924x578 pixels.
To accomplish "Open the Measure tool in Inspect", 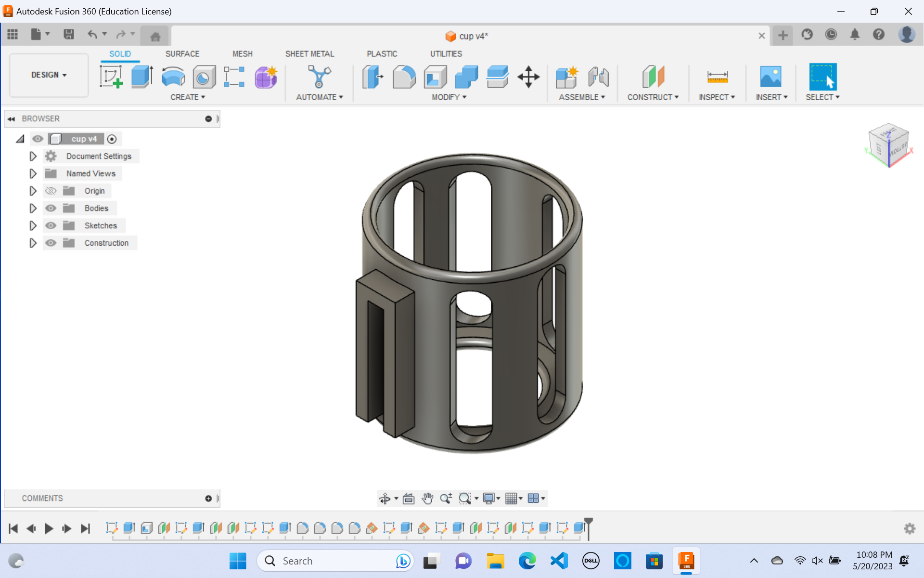I will tap(717, 77).
